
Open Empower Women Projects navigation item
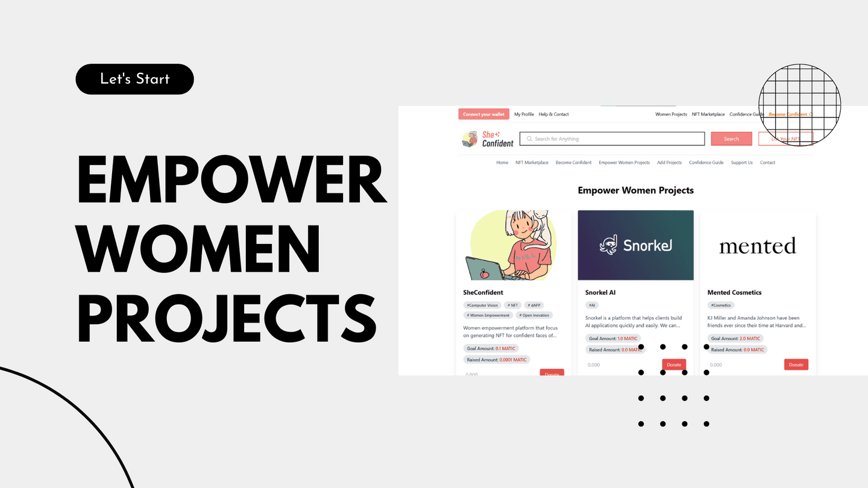[624, 163]
